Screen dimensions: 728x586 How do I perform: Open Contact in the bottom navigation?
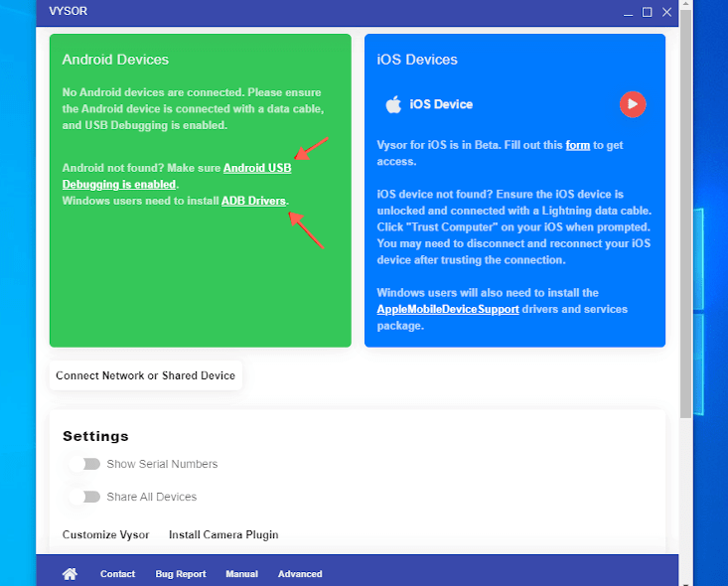(x=117, y=574)
